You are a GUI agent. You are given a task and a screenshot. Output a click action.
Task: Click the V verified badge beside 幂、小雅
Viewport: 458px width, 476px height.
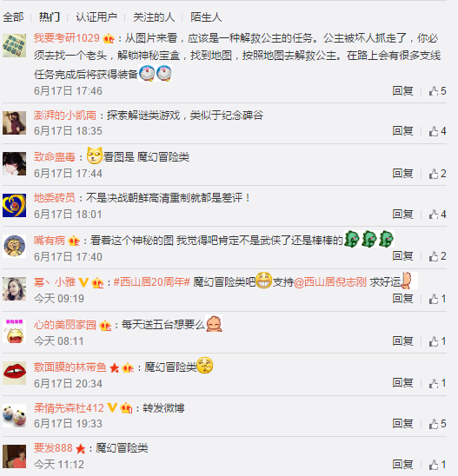pyautogui.click(x=83, y=282)
